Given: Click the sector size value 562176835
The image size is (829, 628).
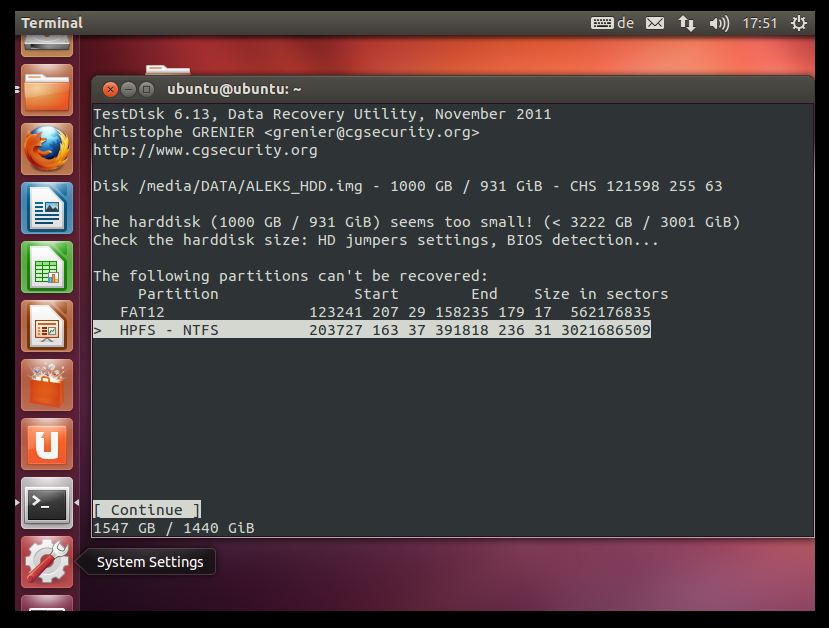Looking at the screenshot, I should tap(610, 312).
